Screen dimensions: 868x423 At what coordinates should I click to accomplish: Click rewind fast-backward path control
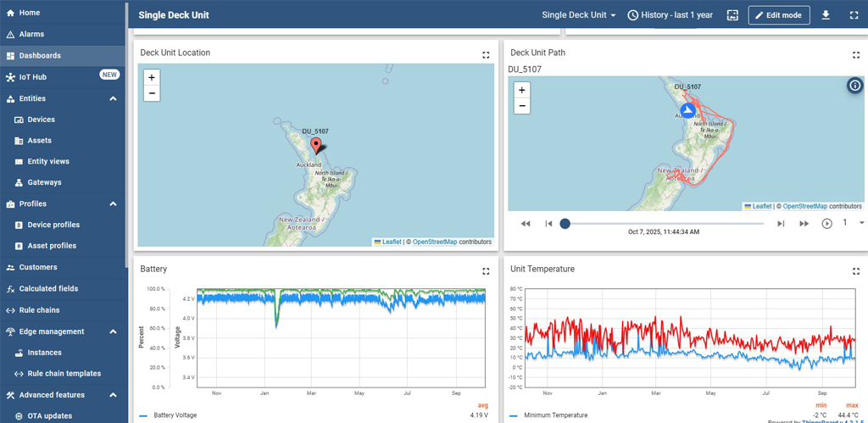tap(526, 224)
